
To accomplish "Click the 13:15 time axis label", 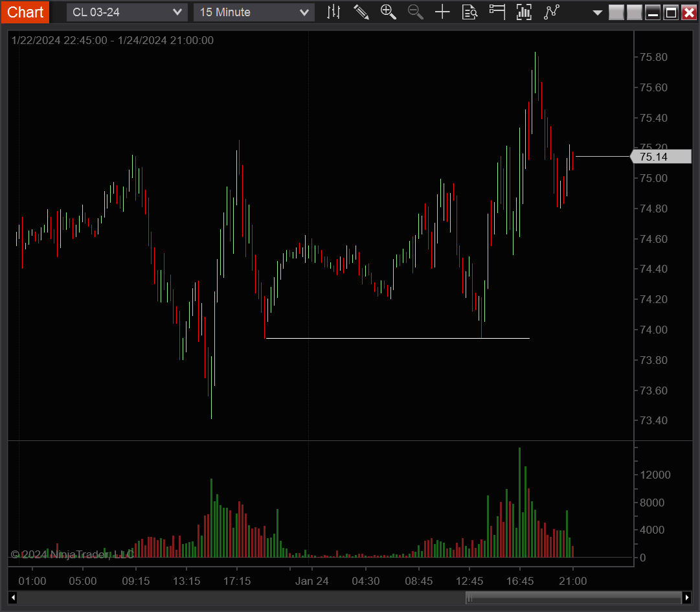I will coord(186,581).
